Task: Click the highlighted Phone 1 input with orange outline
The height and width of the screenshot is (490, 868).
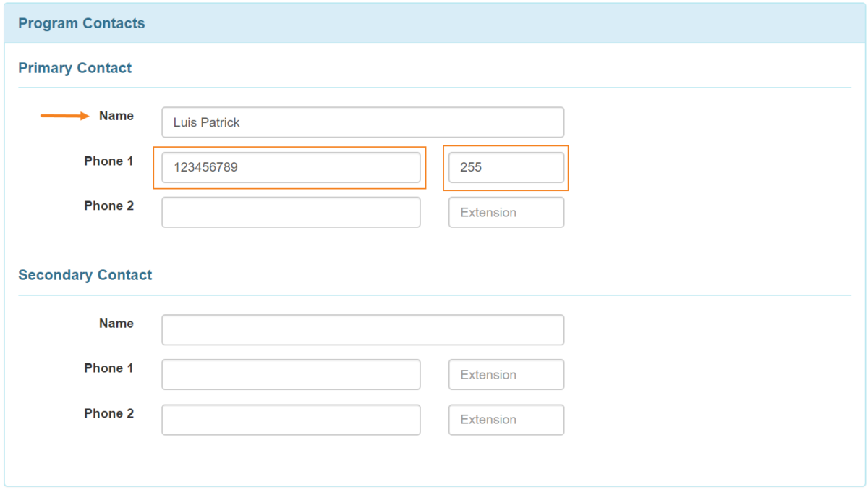Action: click(x=289, y=167)
